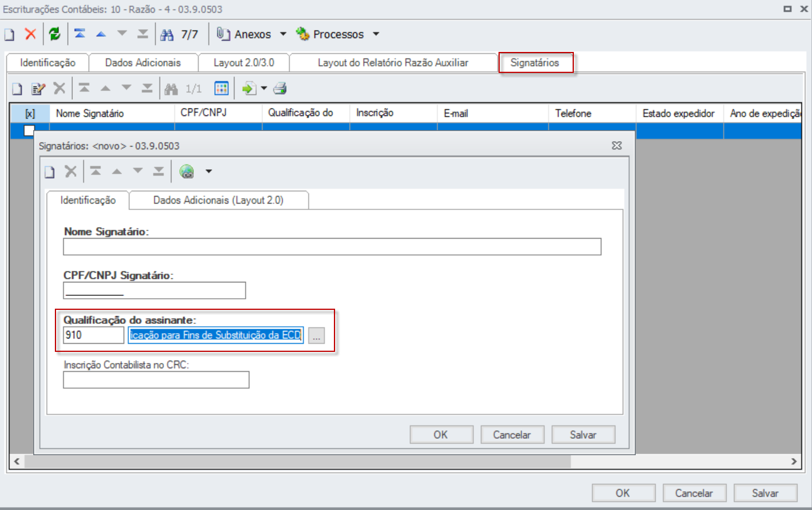This screenshot has width=812, height=510.
Task: Go to next record in the Signatários dialog toolbar
Action: click(138, 171)
